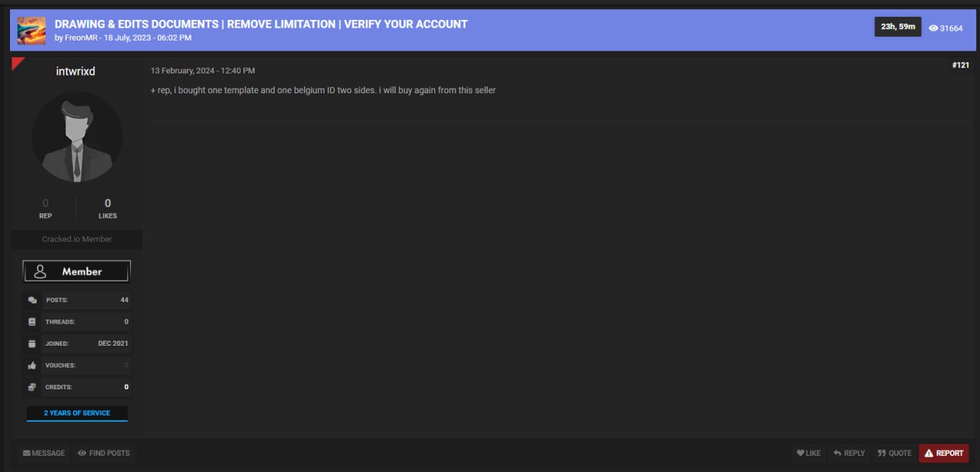The width and height of the screenshot is (980, 472).
Task: Open post number #121 permalink
Action: (960, 65)
